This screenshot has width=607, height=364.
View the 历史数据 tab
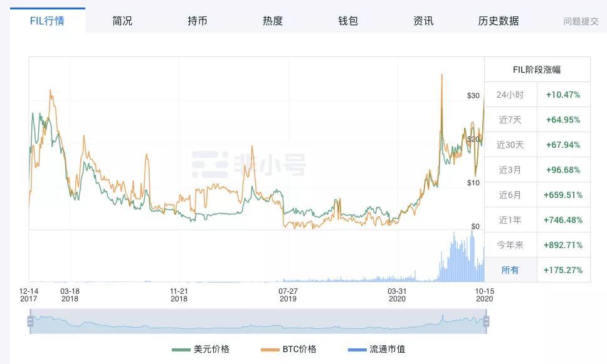tap(499, 21)
